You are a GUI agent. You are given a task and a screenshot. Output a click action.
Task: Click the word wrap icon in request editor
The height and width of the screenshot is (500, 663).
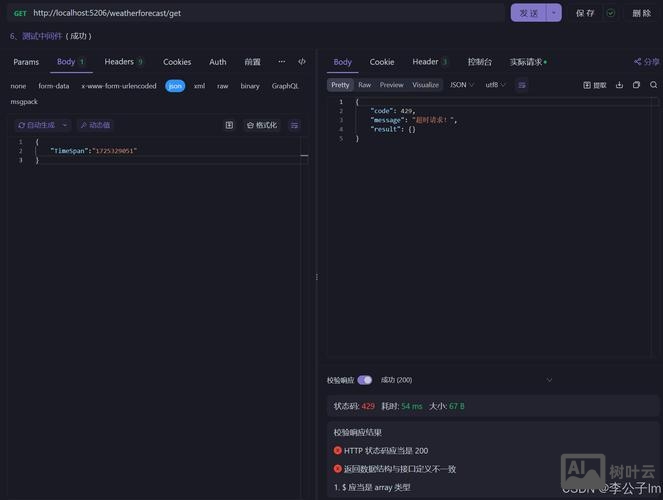click(x=294, y=125)
